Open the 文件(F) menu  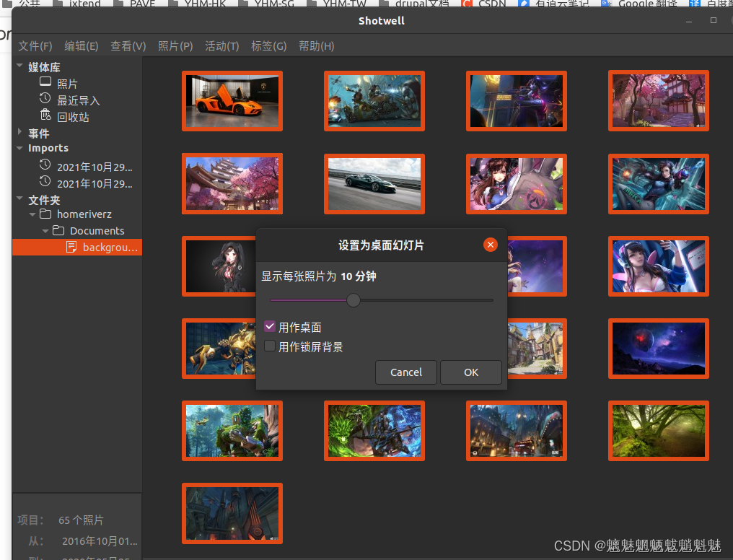(x=35, y=46)
